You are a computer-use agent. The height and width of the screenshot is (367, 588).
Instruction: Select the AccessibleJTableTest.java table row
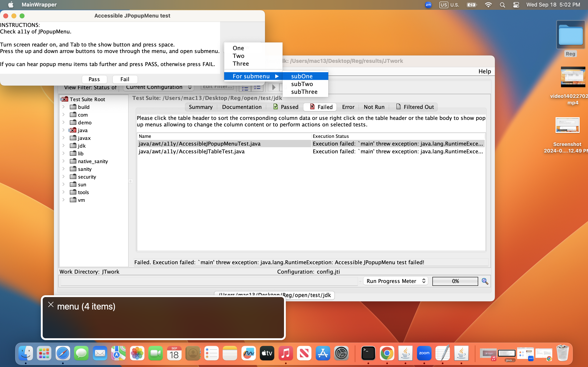pos(192,151)
